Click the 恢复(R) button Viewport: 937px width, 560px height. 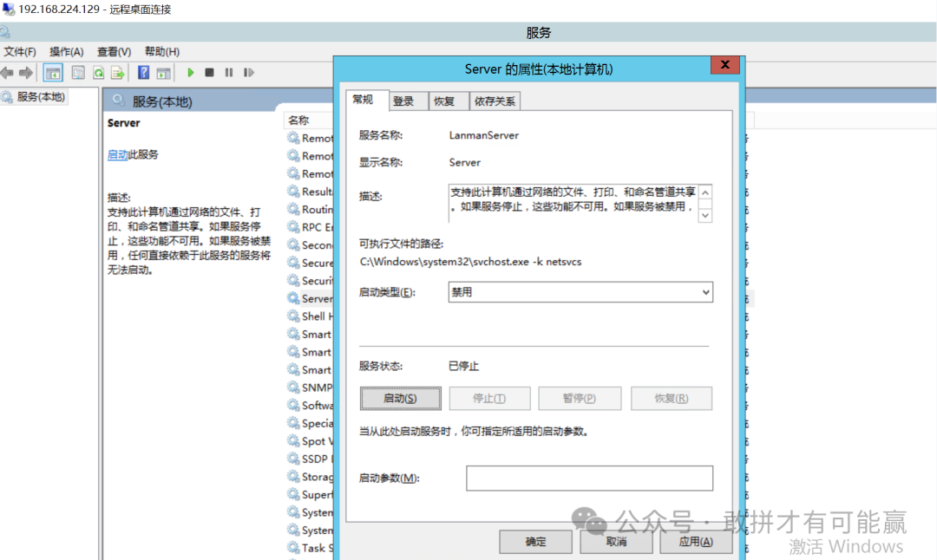tap(671, 398)
